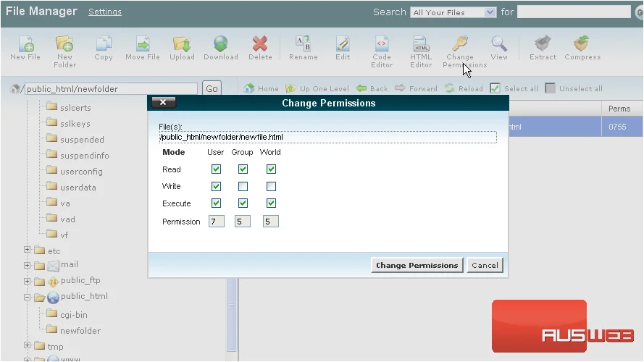Click the Download globe icon
644x362 pixels.
pos(220,44)
